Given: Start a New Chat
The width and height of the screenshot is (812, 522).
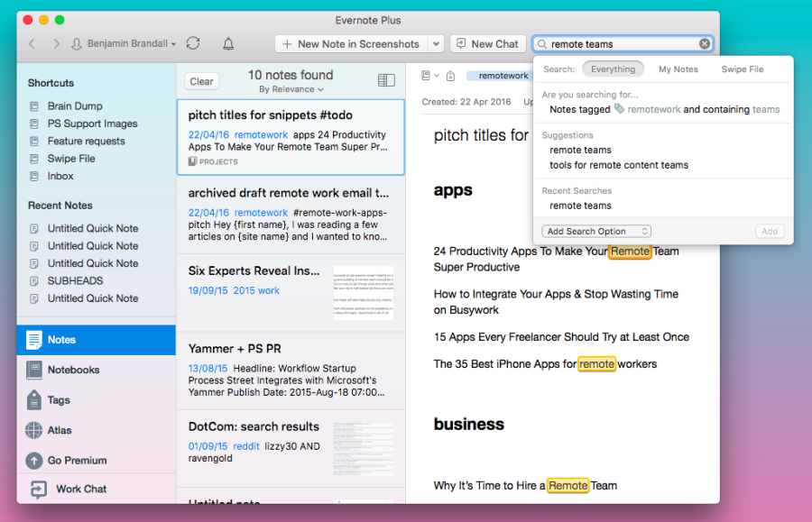Looking at the screenshot, I should 488,44.
